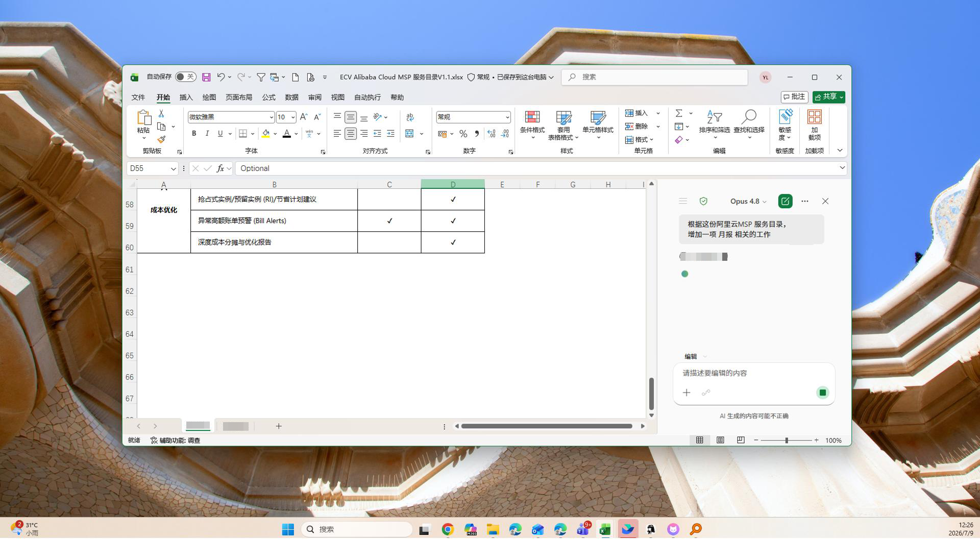Toggle middle vertical alignment
The height and width of the screenshot is (540, 980).
(x=351, y=117)
